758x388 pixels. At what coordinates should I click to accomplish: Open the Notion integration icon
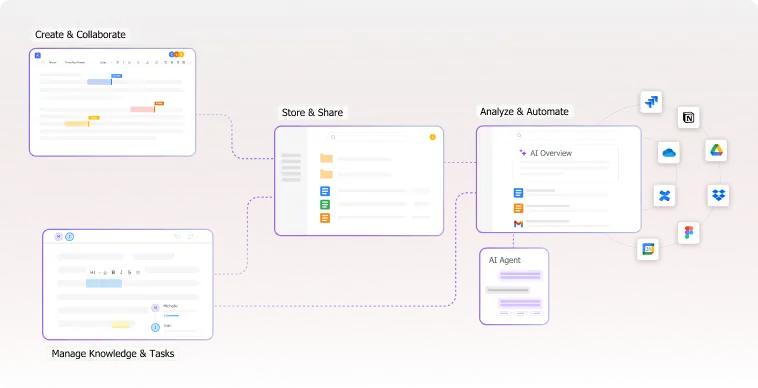click(688, 117)
